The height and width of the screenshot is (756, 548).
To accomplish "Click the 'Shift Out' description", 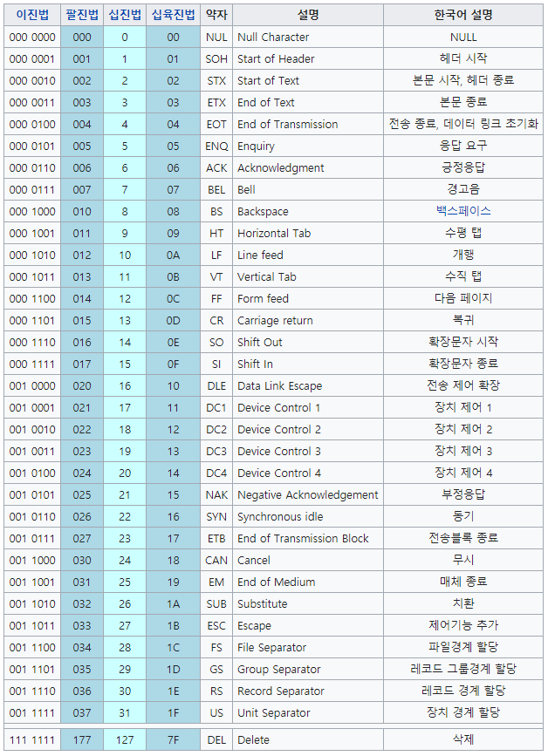I will 259,343.
